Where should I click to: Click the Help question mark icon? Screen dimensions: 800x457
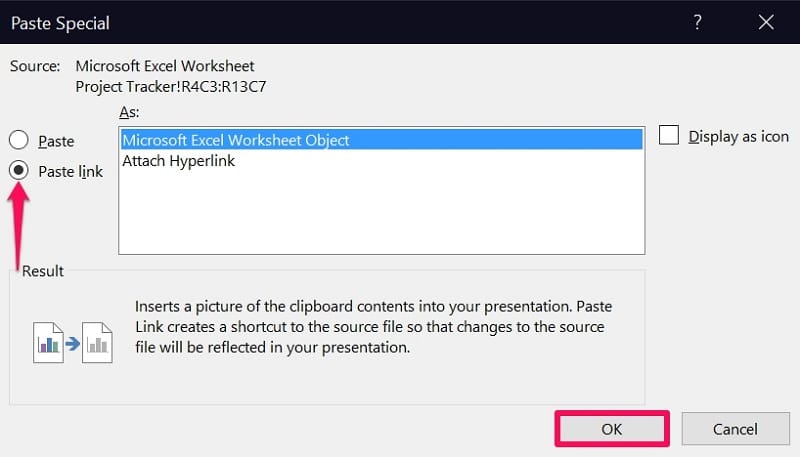tap(696, 22)
